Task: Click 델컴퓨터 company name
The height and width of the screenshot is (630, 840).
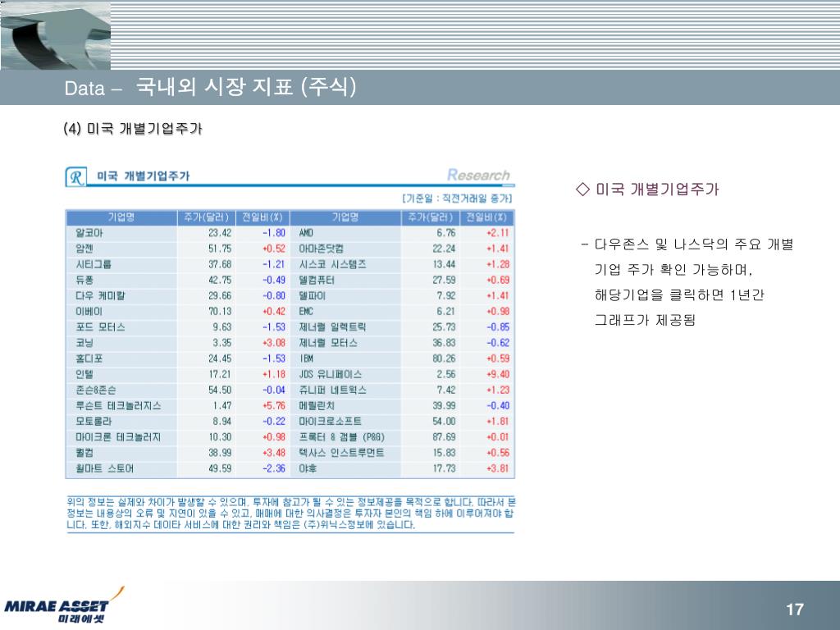Action: 317,281
